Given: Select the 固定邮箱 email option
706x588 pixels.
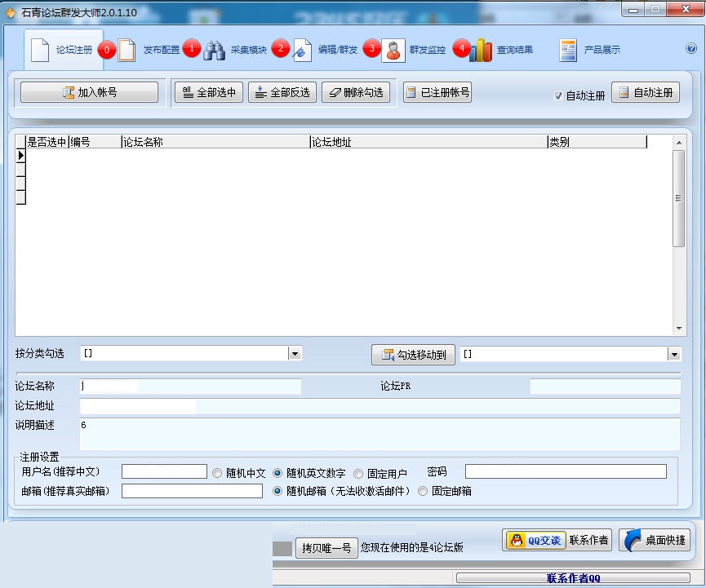Looking at the screenshot, I should [x=423, y=491].
